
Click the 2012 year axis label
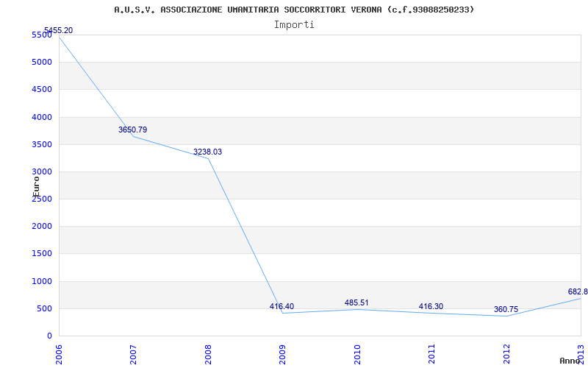point(506,355)
